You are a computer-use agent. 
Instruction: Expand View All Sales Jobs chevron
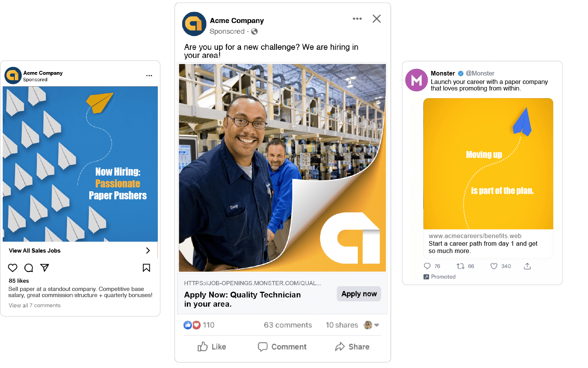(148, 250)
